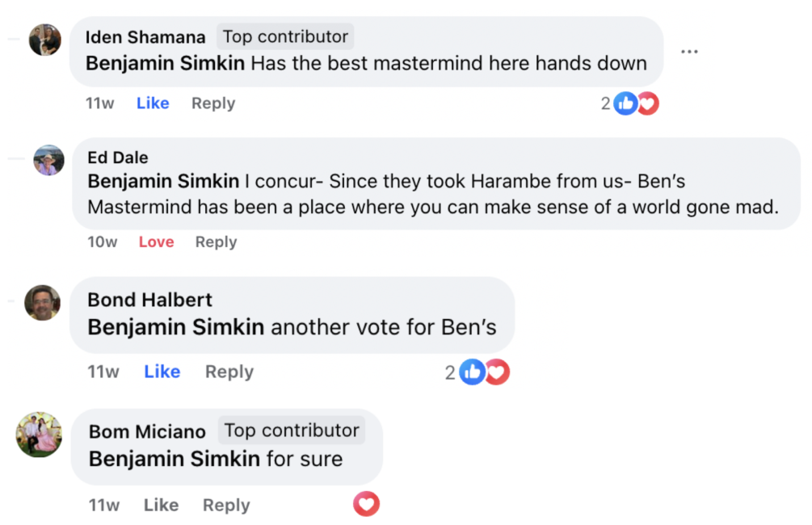Click Ed Dale's avatar photo
Screen dimensions: 812x525
point(48,160)
